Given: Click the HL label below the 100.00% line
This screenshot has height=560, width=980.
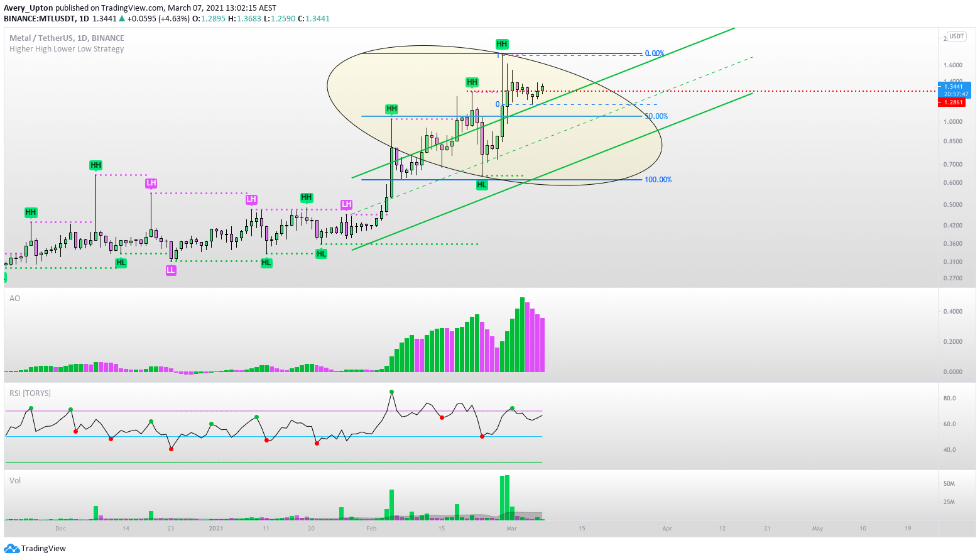Looking at the screenshot, I should (482, 185).
